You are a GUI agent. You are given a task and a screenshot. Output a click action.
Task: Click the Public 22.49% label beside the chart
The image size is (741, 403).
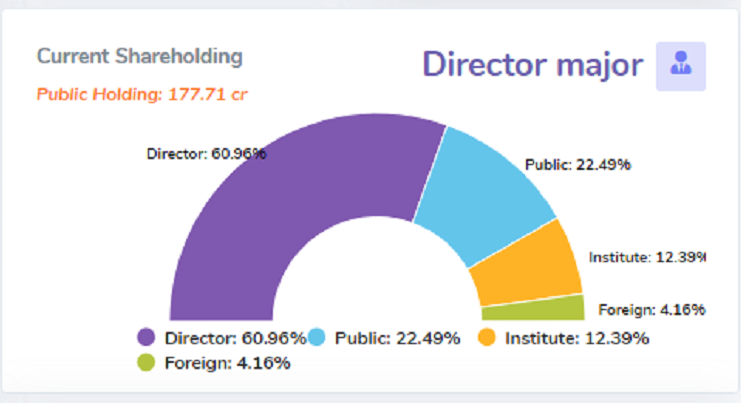pos(577,165)
